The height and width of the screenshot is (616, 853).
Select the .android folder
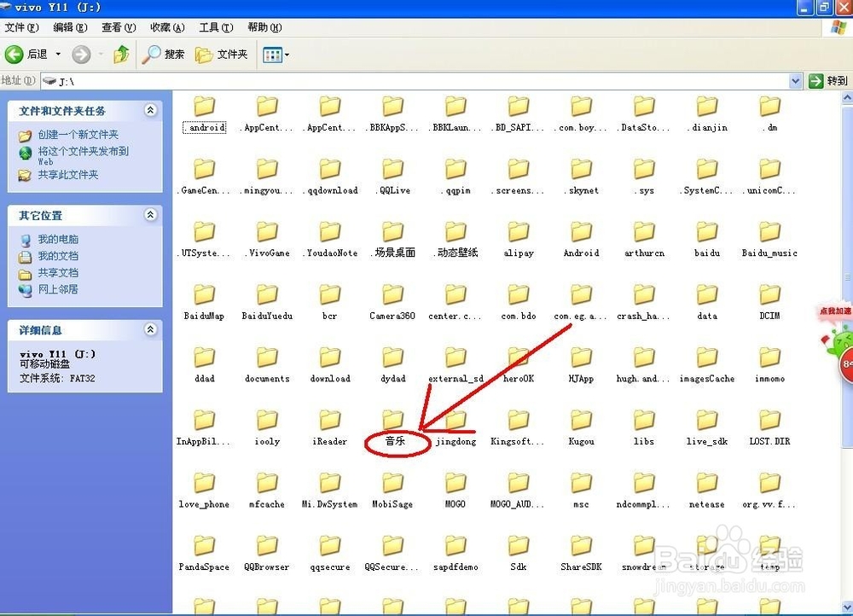pyautogui.click(x=205, y=115)
